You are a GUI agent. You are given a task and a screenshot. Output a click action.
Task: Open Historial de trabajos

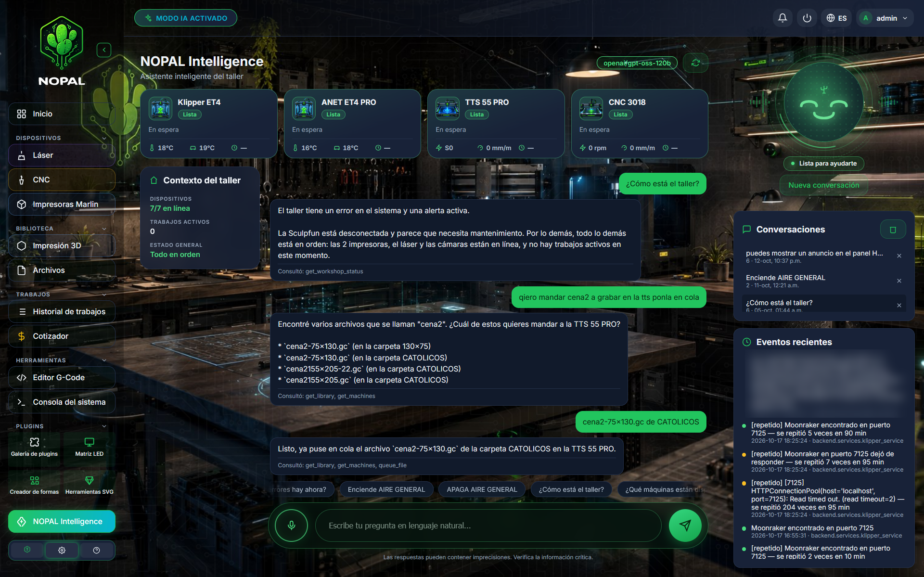[62, 311]
